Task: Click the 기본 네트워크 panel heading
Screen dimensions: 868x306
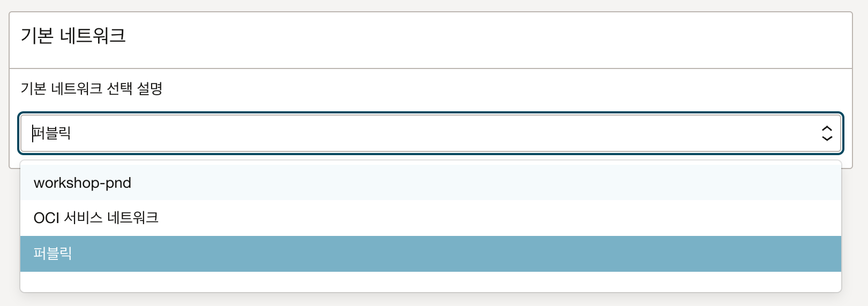Action: click(73, 36)
